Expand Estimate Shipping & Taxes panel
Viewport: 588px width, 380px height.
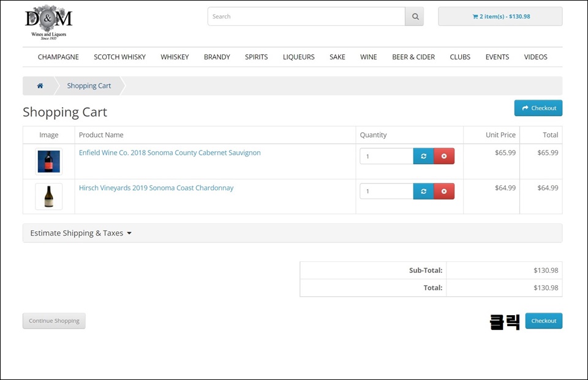point(293,233)
